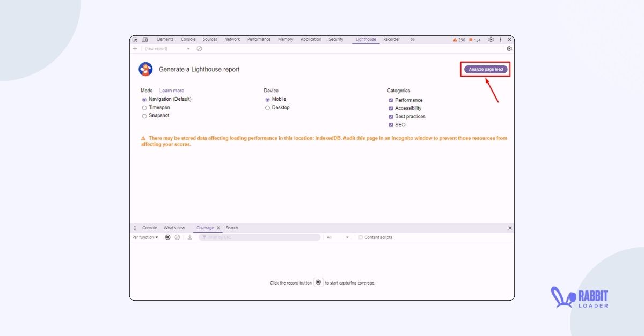This screenshot has width=644, height=336.
Task: Open the Per function dropdown
Action: pos(144,237)
